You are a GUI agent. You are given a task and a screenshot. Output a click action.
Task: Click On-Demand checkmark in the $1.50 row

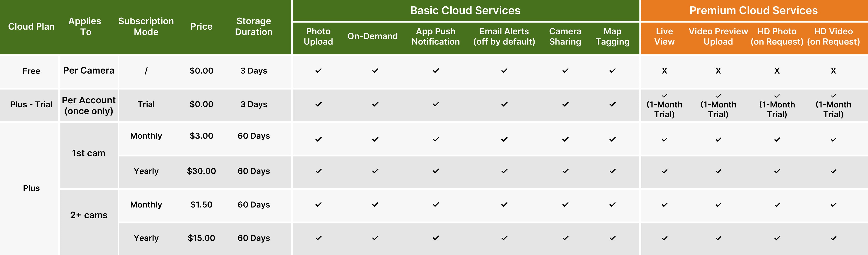pyautogui.click(x=375, y=204)
